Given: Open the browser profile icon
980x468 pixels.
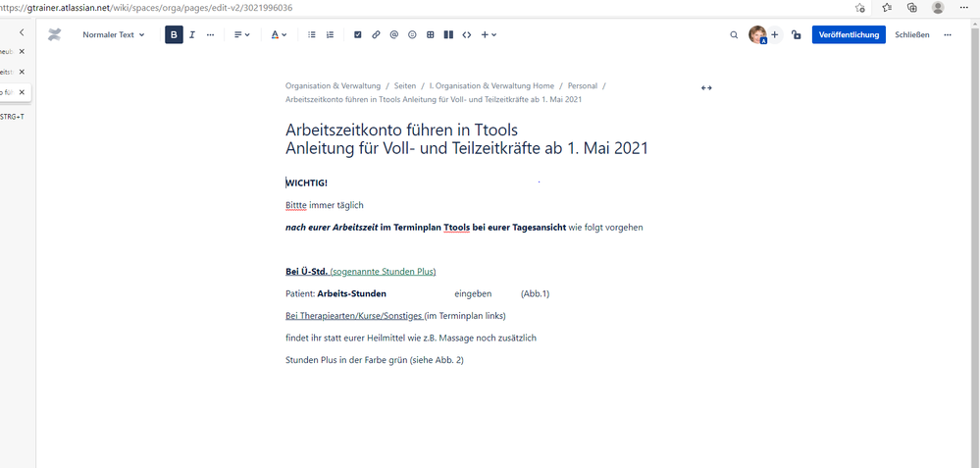Looking at the screenshot, I should 938,8.
